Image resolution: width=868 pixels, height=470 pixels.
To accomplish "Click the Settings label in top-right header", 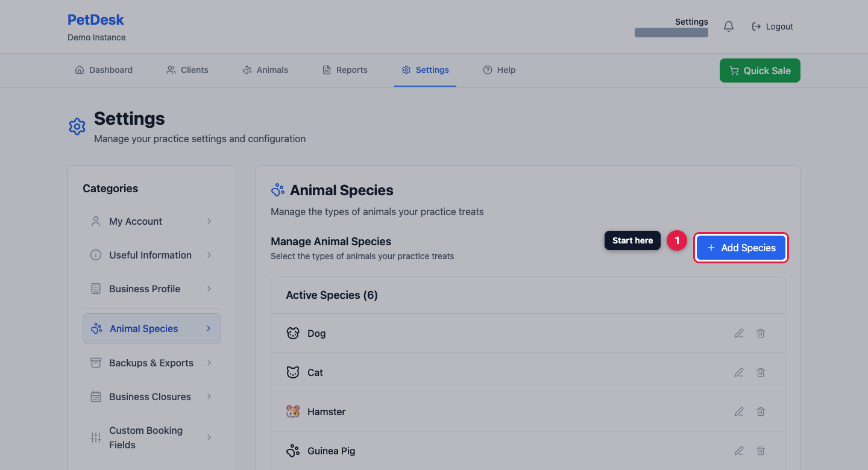I will 691,22.
